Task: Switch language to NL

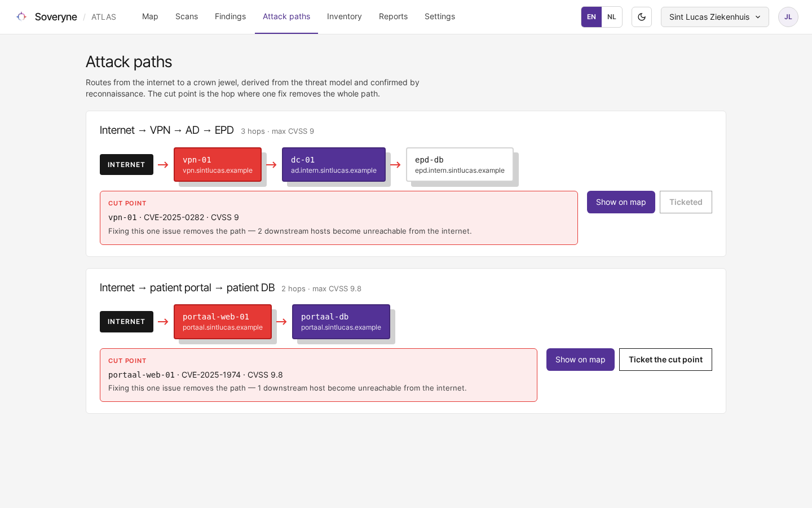Action: point(612,17)
